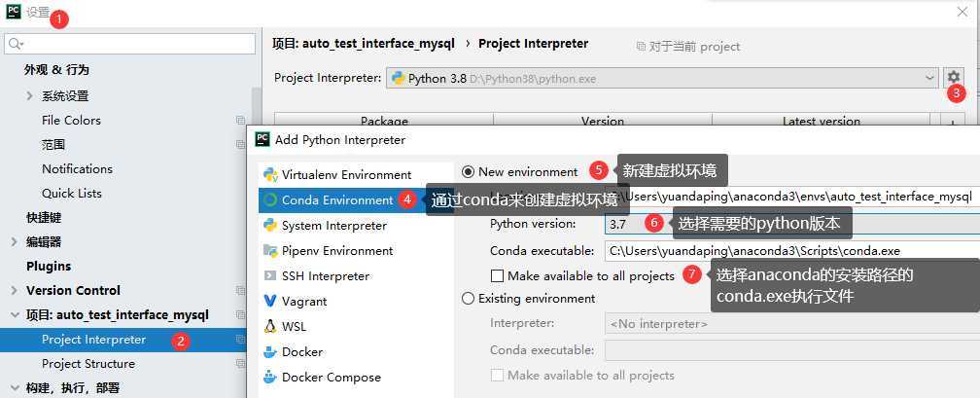The image size is (980, 398).
Task: Select the Pipenv Environment icon
Action: pos(270,251)
